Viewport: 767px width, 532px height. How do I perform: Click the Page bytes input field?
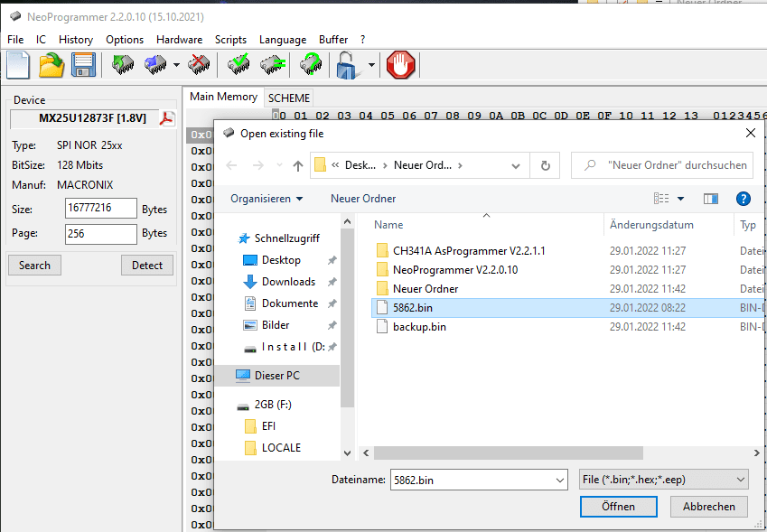click(101, 234)
